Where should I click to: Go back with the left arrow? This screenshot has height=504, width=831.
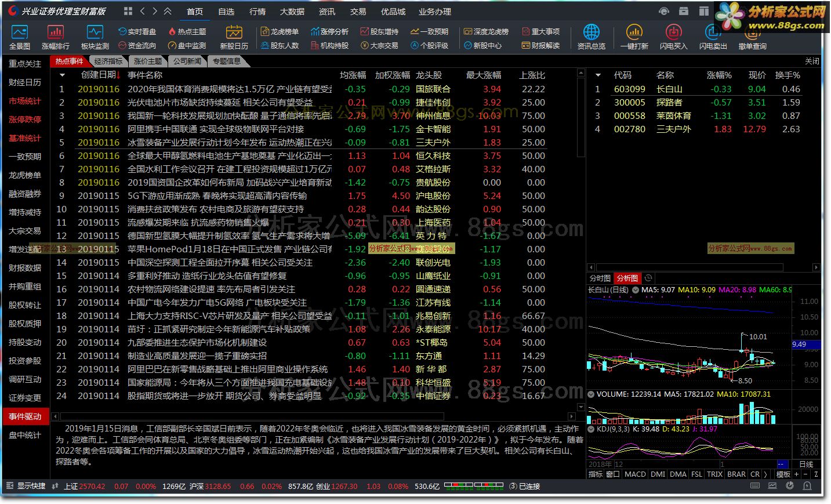(142, 11)
